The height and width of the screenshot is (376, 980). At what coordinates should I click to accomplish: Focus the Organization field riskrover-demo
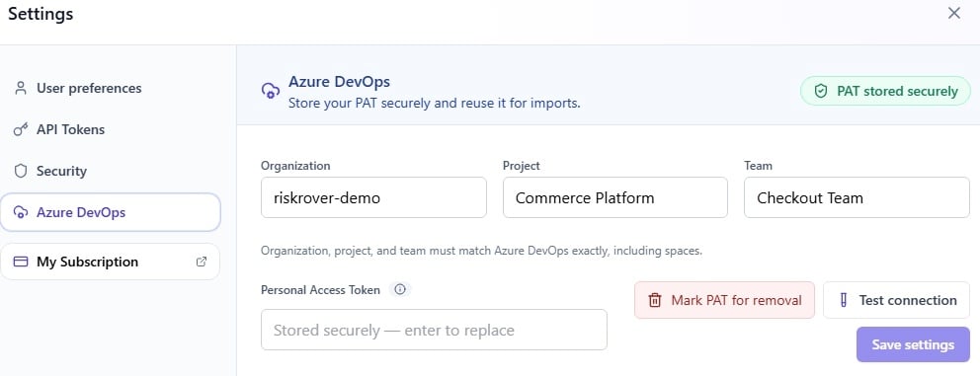pyautogui.click(x=373, y=198)
